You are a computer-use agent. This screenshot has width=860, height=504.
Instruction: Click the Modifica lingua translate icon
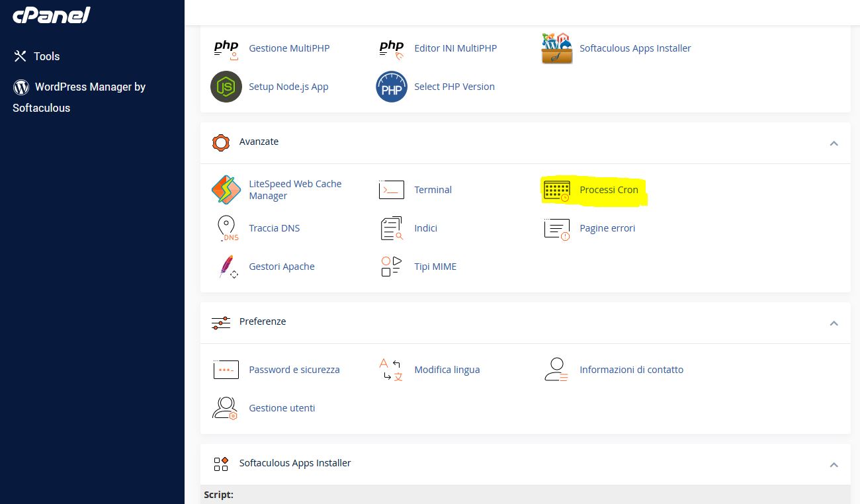coord(391,370)
